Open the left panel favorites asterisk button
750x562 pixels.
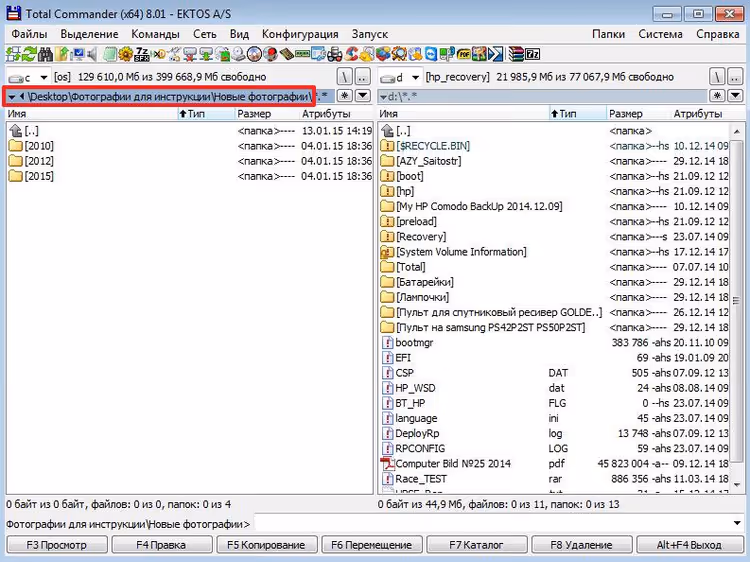[x=344, y=96]
